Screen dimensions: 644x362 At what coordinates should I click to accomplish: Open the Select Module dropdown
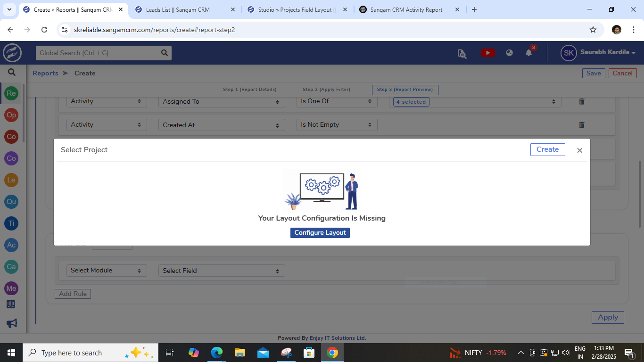107,271
